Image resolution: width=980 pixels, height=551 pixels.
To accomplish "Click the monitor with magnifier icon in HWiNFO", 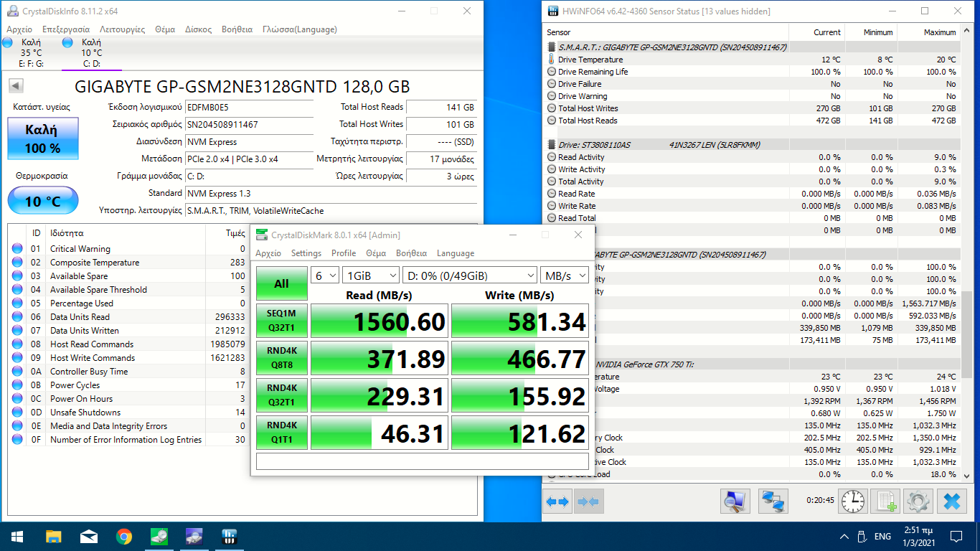I will pos(735,501).
